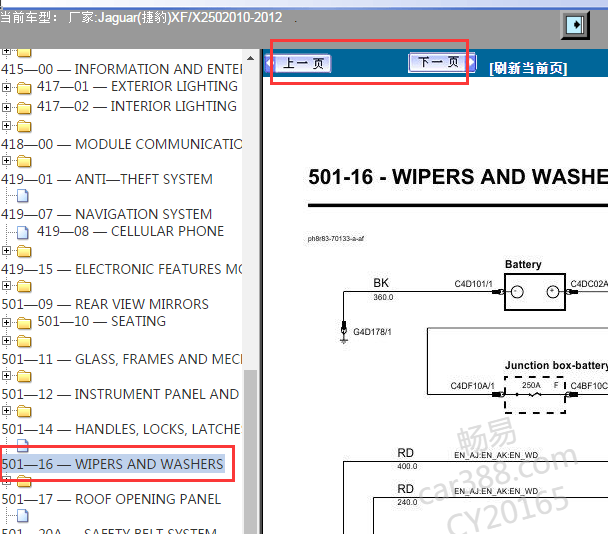Open 419—08 CELLULAR PHONE entry
Screen dimensions: 608x534
pos(131,231)
